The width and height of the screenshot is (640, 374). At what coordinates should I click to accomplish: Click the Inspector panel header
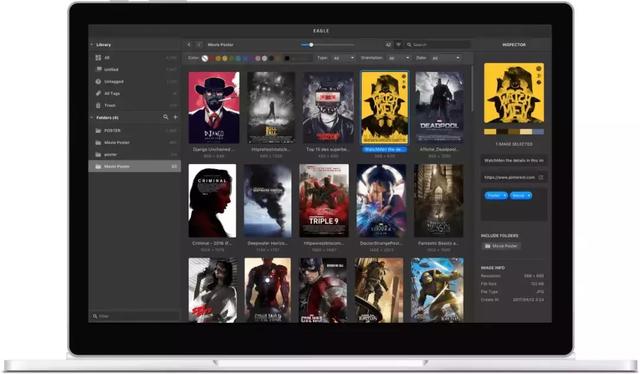point(514,45)
